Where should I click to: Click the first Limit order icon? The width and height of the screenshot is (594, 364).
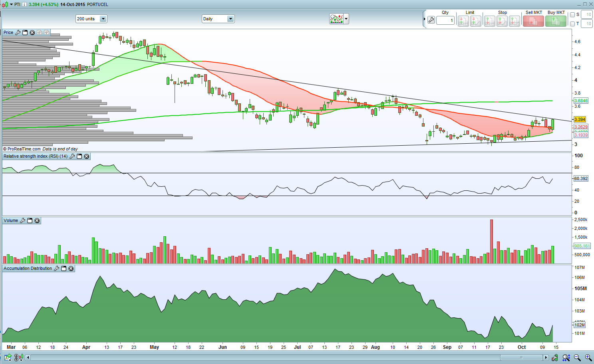463,21
